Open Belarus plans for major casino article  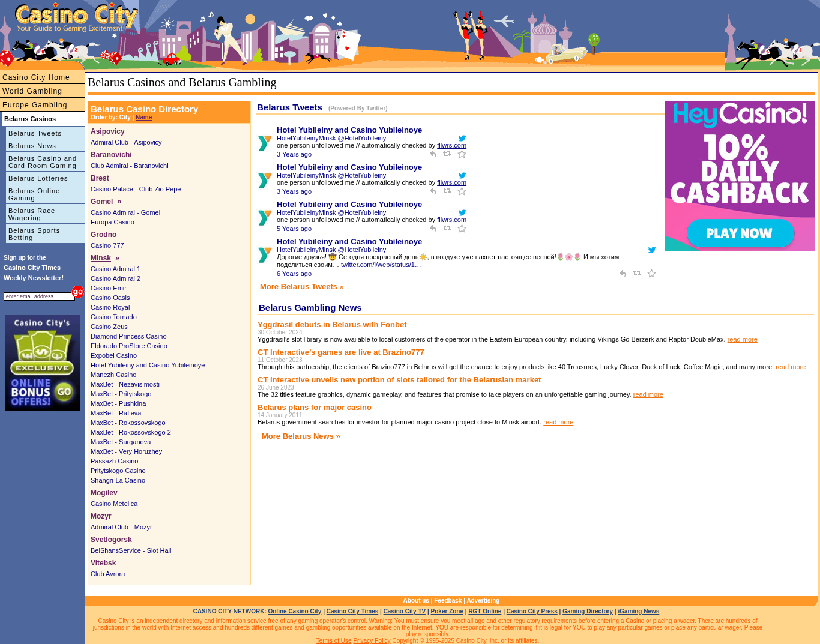tap(315, 408)
